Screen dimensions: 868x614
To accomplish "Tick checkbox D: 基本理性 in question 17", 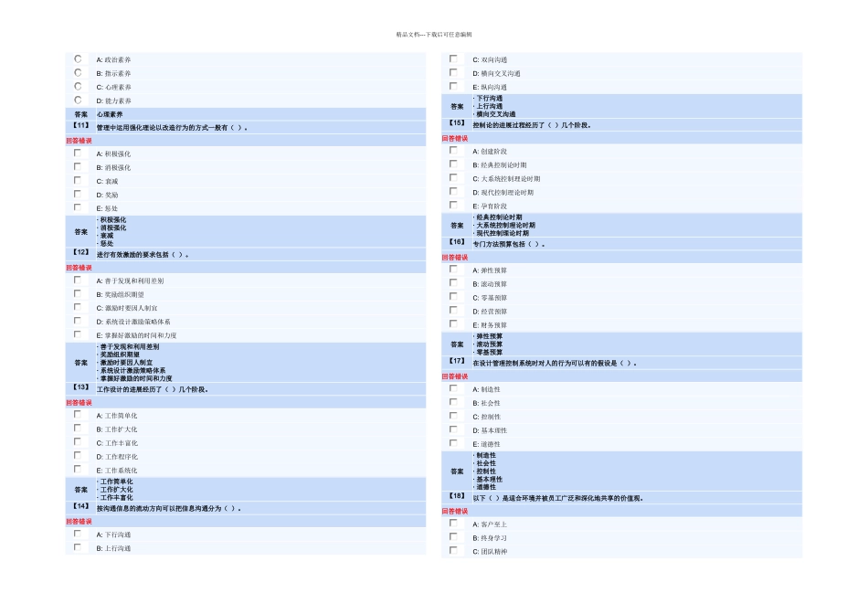I will pyautogui.click(x=453, y=429).
